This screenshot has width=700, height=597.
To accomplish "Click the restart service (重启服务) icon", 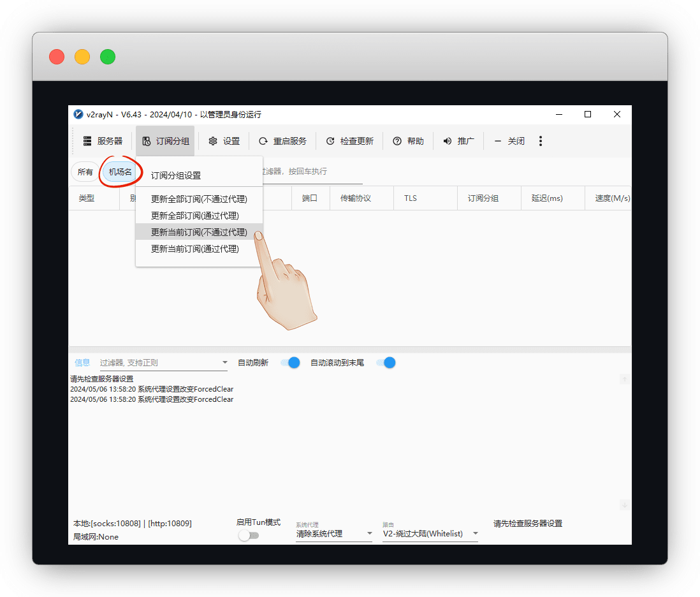I will click(263, 141).
